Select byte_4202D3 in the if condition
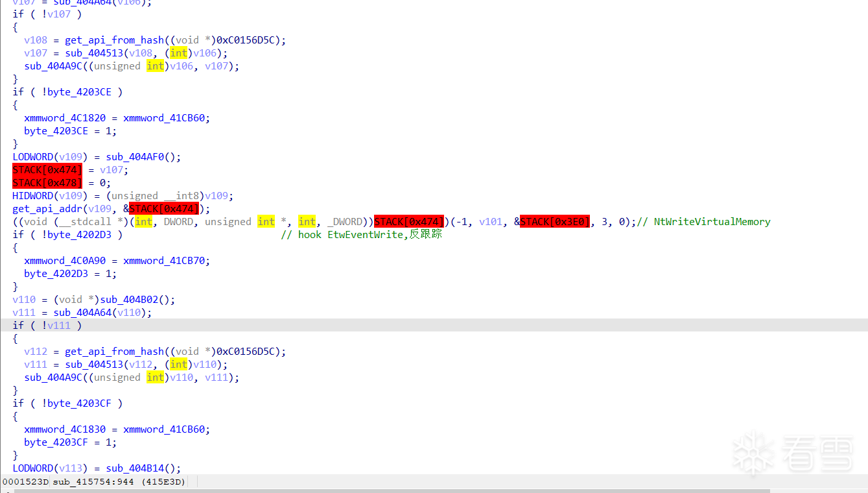The image size is (868, 493). tap(79, 234)
